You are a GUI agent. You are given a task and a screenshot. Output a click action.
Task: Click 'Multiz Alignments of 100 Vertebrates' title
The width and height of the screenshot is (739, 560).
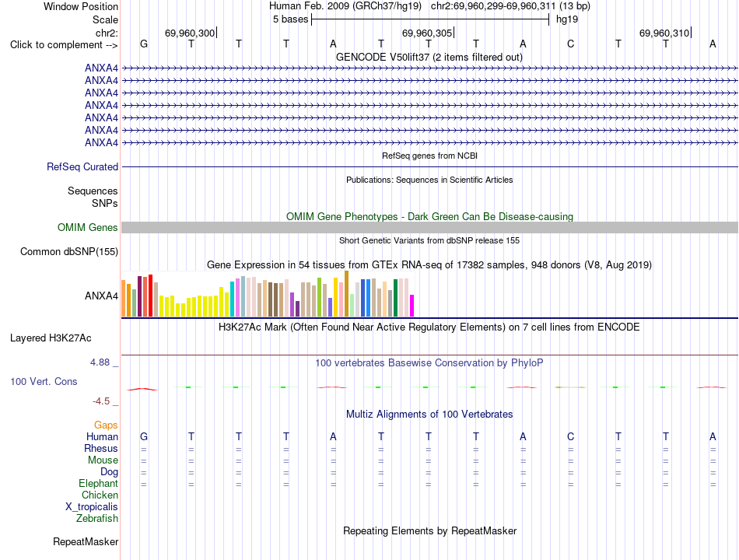click(x=429, y=415)
